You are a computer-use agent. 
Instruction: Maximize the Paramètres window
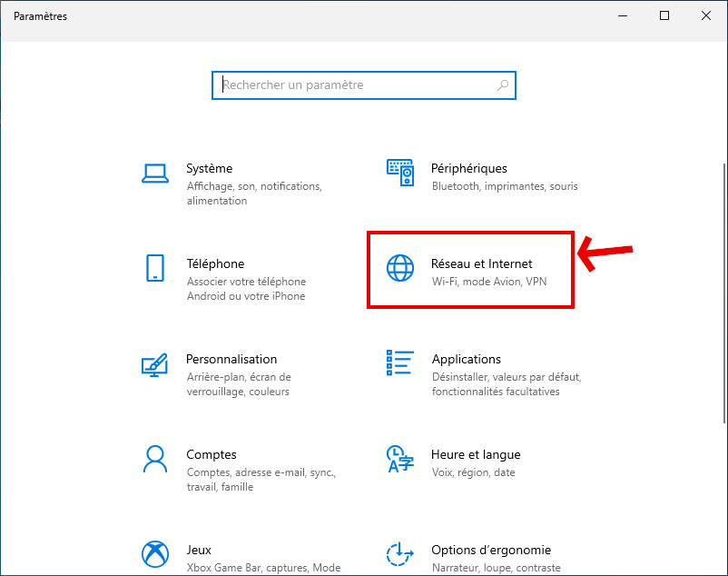[x=664, y=15]
